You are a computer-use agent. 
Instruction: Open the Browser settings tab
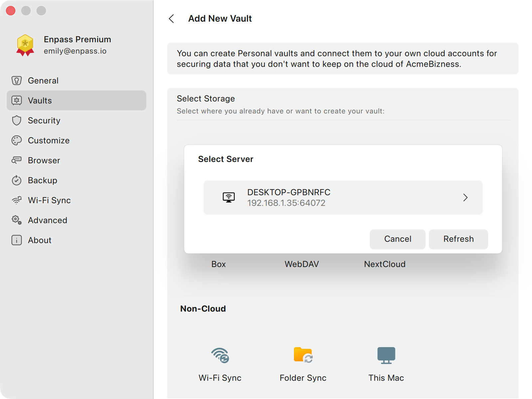click(76, 160)
